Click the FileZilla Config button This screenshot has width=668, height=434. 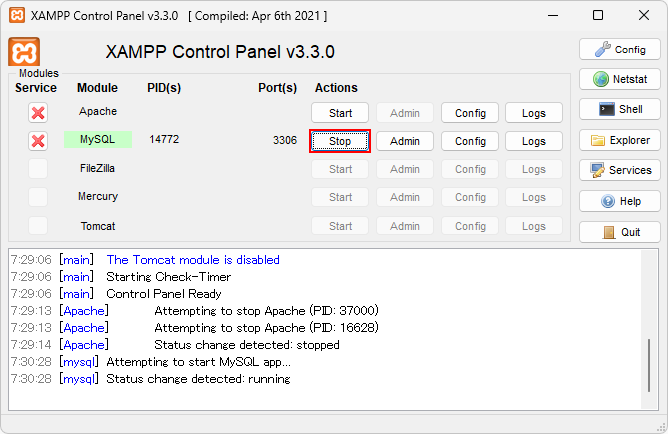point(470,169)
